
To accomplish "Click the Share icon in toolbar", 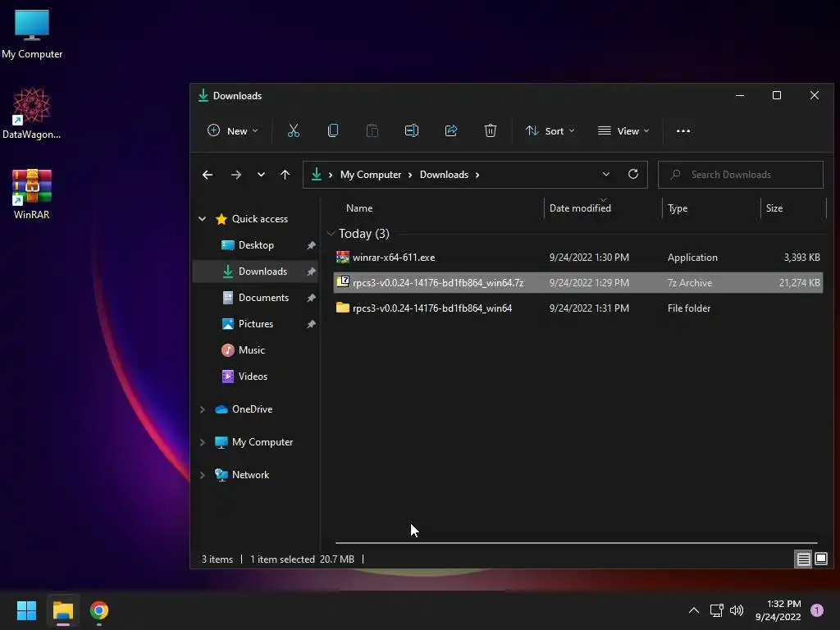I will [x=451, y=130].
